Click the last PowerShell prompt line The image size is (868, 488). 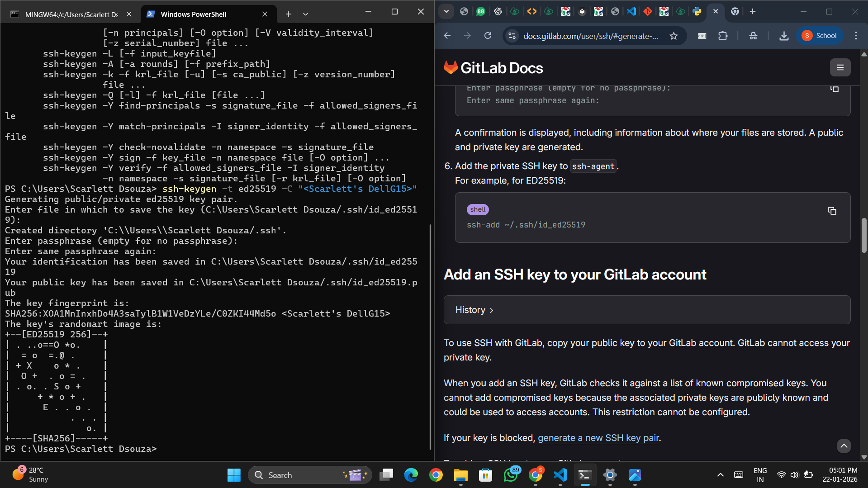point(81,449)
